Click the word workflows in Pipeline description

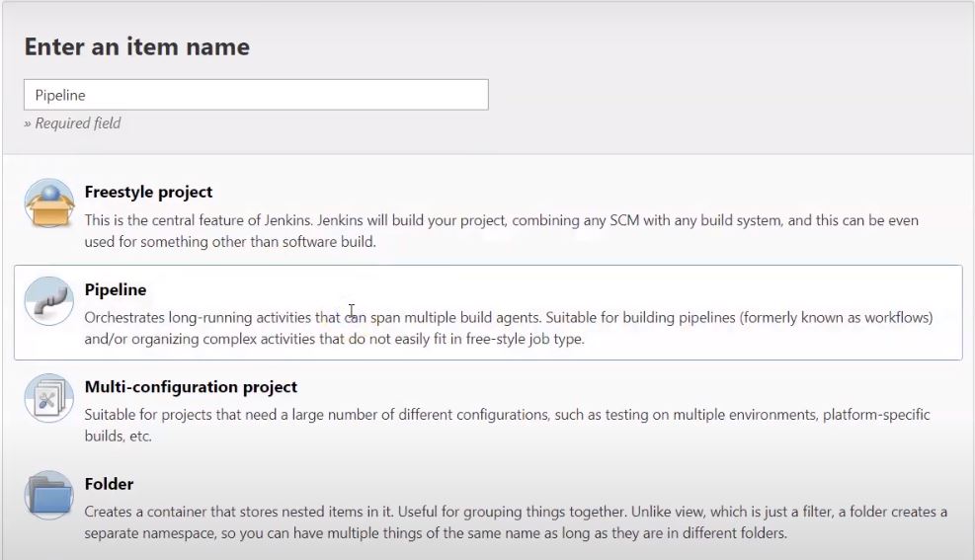point(897,318)
